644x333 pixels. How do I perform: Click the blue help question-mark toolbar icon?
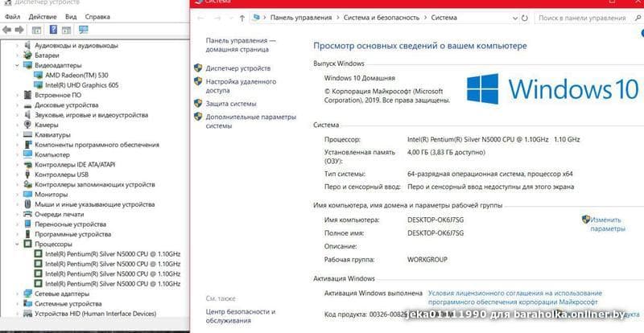(x=53, y=30)
